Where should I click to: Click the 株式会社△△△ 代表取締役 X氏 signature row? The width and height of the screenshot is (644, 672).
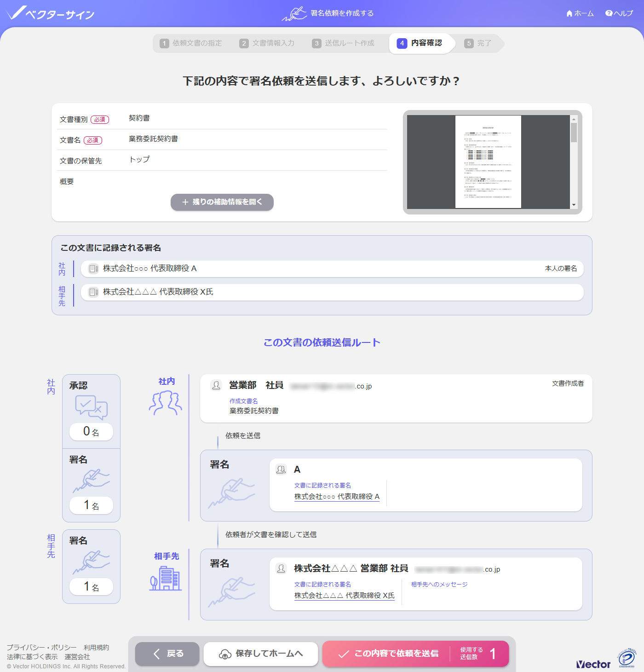click(x=332, y=292)
